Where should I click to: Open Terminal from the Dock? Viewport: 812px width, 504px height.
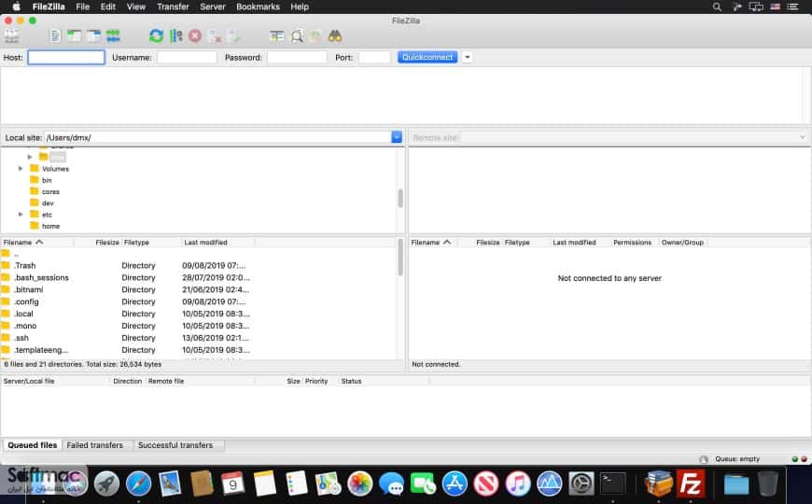point(613,483)
